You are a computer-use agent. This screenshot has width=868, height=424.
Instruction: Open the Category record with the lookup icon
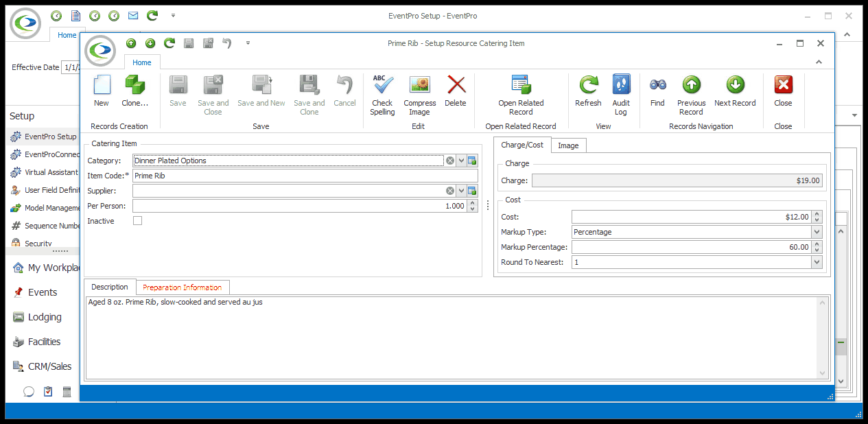click(x=472, y=161)
